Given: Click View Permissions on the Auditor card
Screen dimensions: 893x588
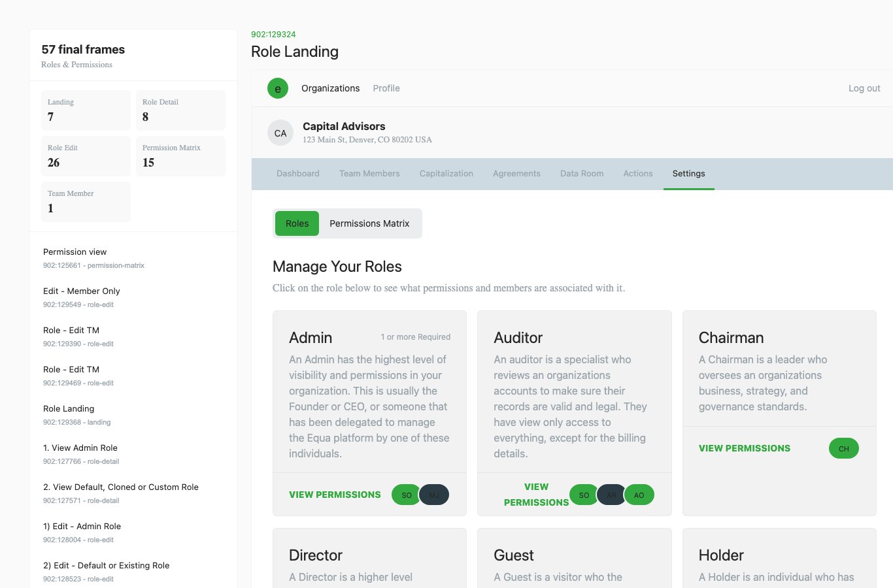Looking at the screenshot, I should (536, 495).
